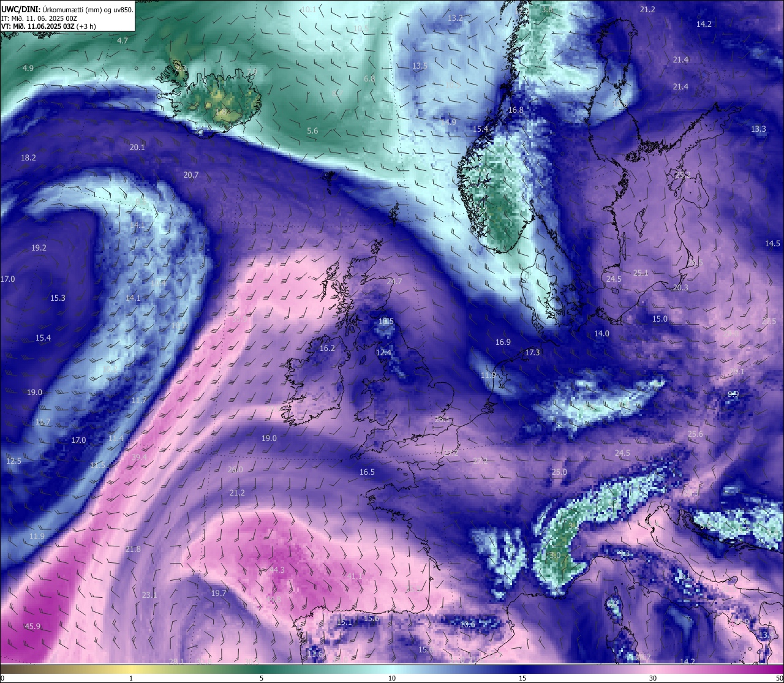Image resolution: width=784 pixels, height=683 pixels.
Task: Click the 18.2 value on the map
Action: (28, 157)
